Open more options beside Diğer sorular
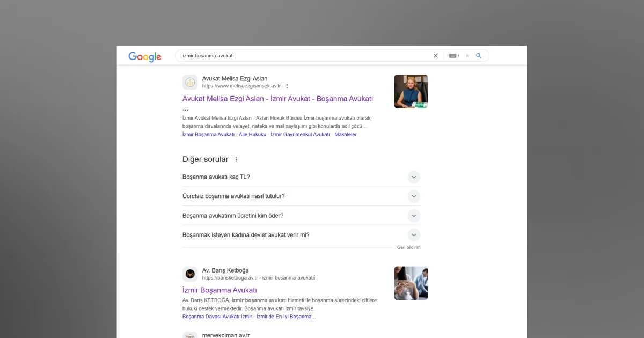 [x=236, y=159]
